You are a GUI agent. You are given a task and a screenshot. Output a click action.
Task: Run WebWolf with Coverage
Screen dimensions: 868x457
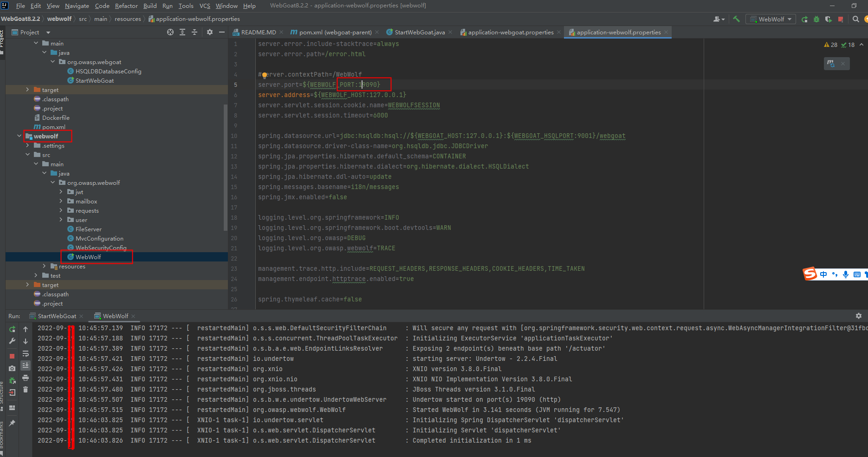coord(829,19)
